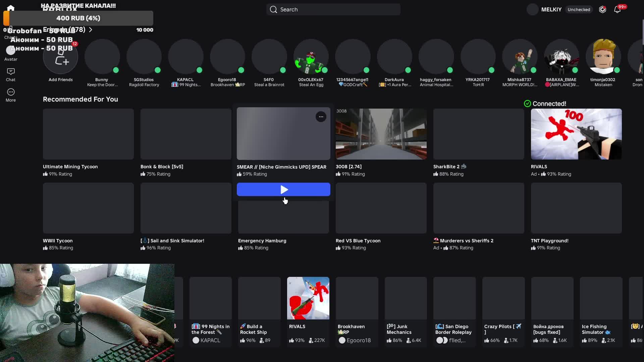The height and width of the screenshot is (362, 644).
Task: Open Murderers vs Sheriffs 2 ad card
Action: tap(479, 217)
